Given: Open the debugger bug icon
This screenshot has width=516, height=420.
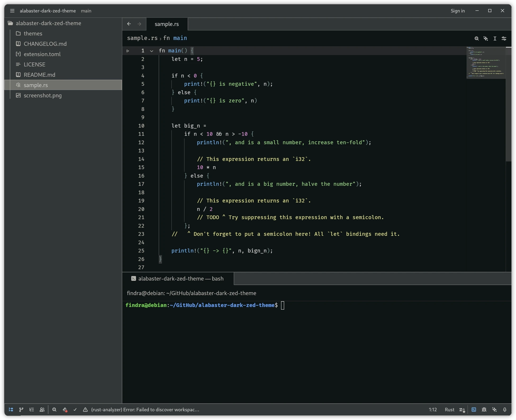Looking at the screenshot, I should (x=484, y=410).
